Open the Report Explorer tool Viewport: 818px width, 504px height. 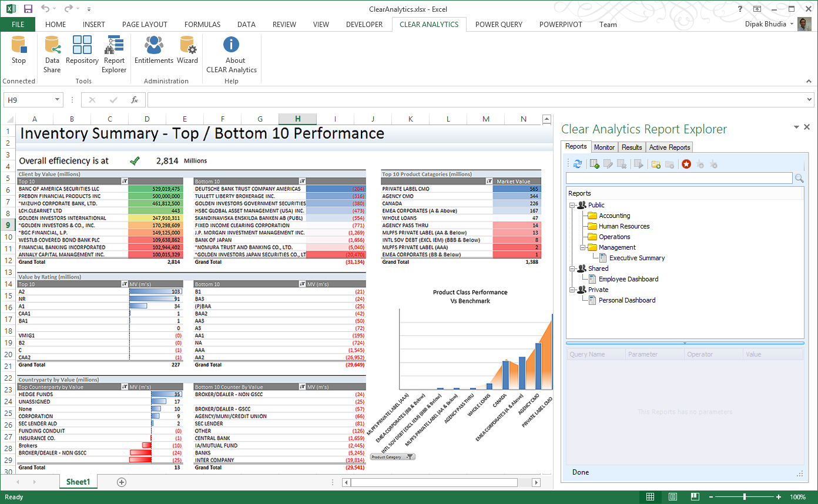113,53
